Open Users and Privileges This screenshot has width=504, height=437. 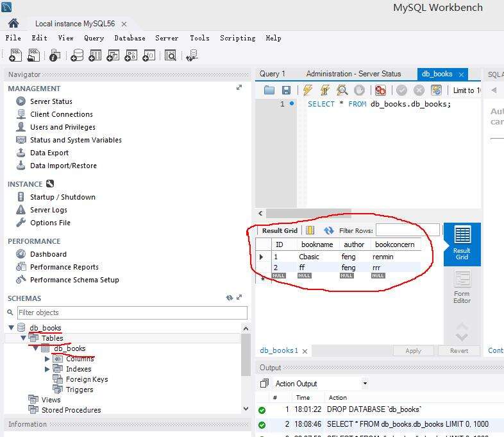click(x=62, y=127)
